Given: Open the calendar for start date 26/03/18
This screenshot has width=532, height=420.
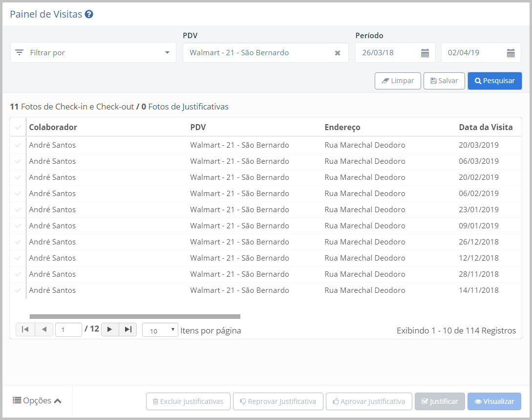Looking at the screenshot, I should click(x=425, y=53).
